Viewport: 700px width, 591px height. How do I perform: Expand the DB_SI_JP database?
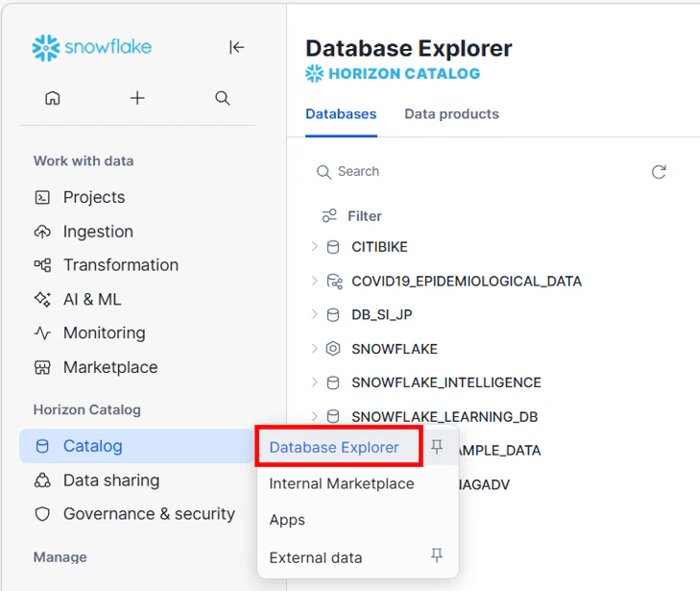[315, 314]
